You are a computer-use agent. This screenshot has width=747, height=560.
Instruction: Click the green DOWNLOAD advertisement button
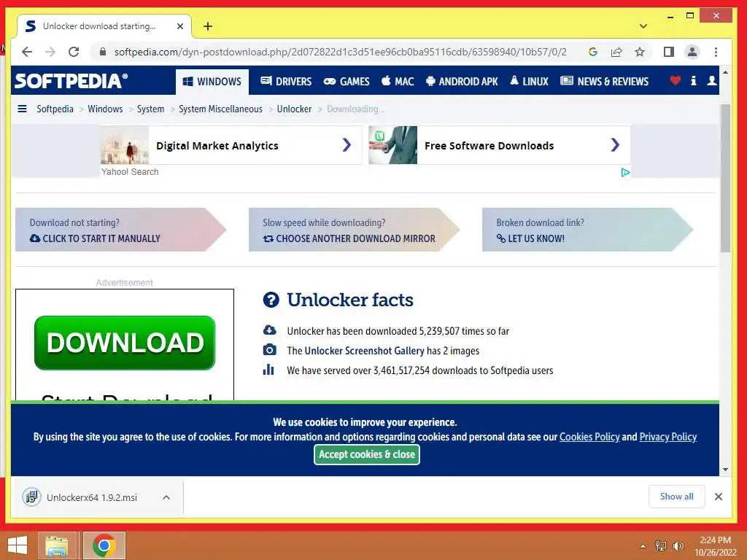[125, 343]
